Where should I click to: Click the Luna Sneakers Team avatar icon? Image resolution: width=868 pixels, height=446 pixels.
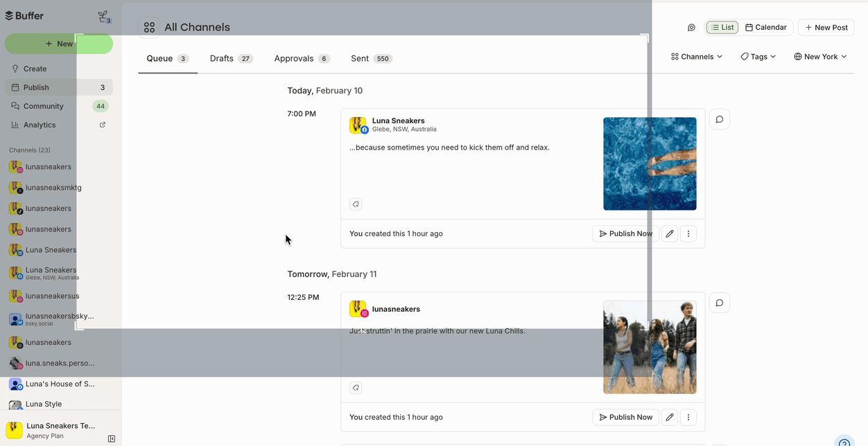click(x=14, y=430)
